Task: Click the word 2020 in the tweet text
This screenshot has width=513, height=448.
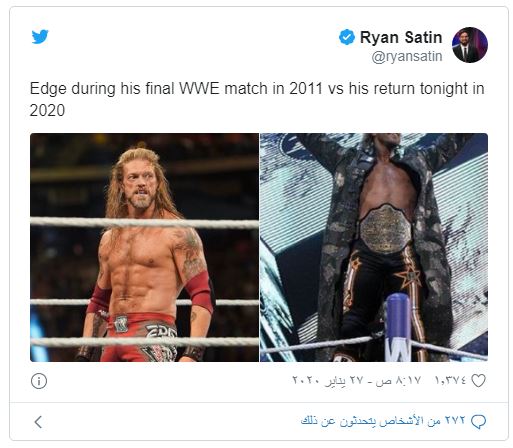Action: [47, 110]
